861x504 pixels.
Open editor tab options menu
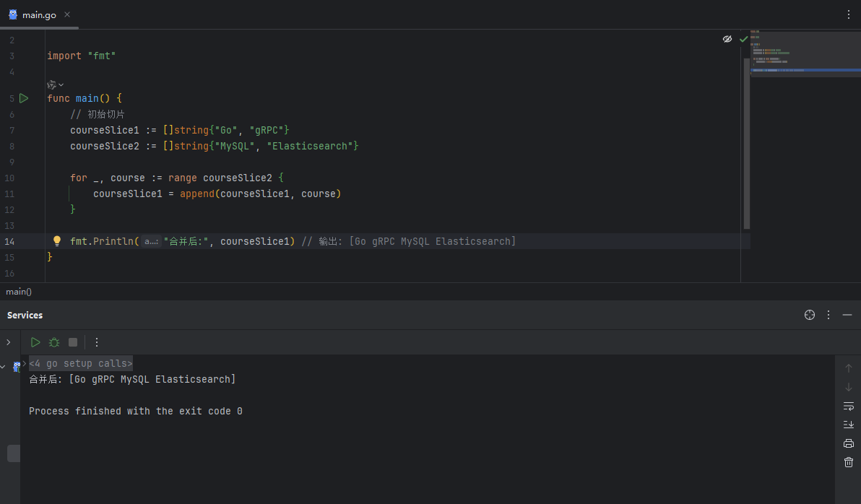tap(849, 14)
